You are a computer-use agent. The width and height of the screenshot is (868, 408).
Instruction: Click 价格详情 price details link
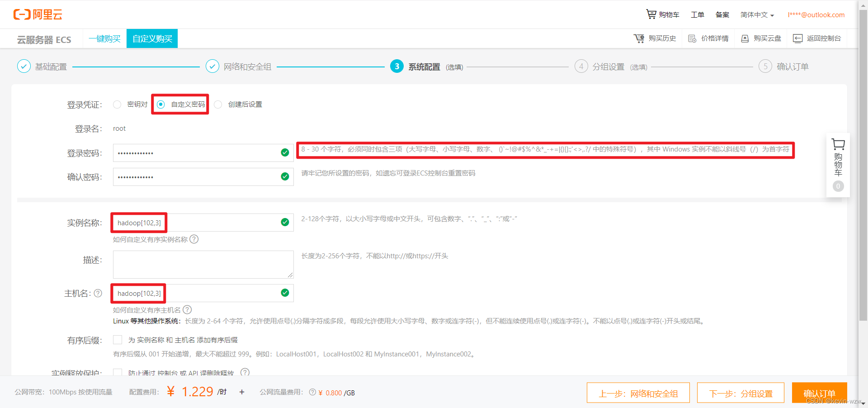point(715,38)
